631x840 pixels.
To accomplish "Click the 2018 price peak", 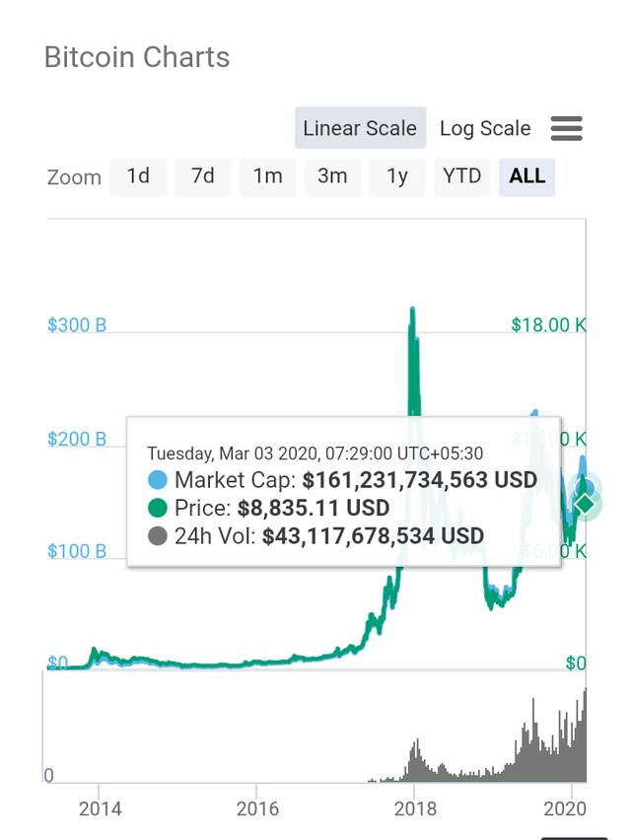I will point(412,312).
